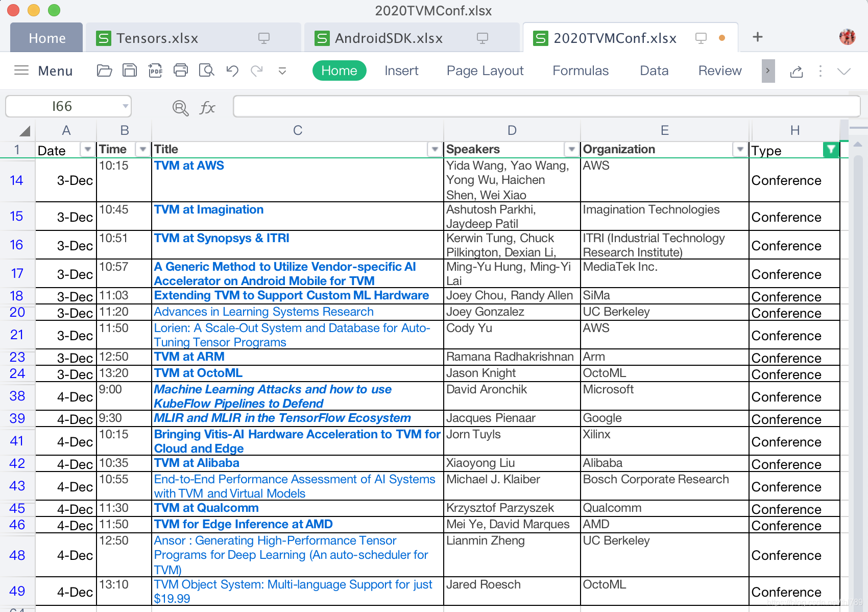Open the active Type column filter
Image resolution: width=868 pixels, height=612 pixels.
[831, 149]
